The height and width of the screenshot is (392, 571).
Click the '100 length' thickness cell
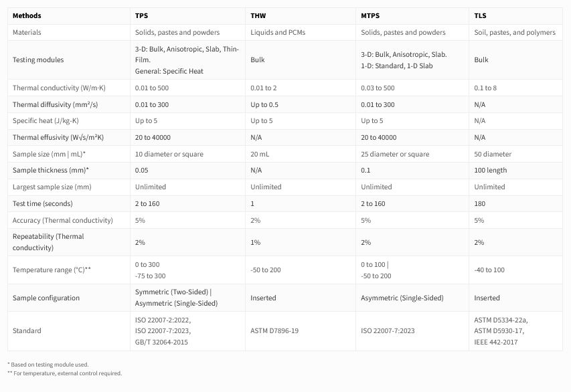490,170
